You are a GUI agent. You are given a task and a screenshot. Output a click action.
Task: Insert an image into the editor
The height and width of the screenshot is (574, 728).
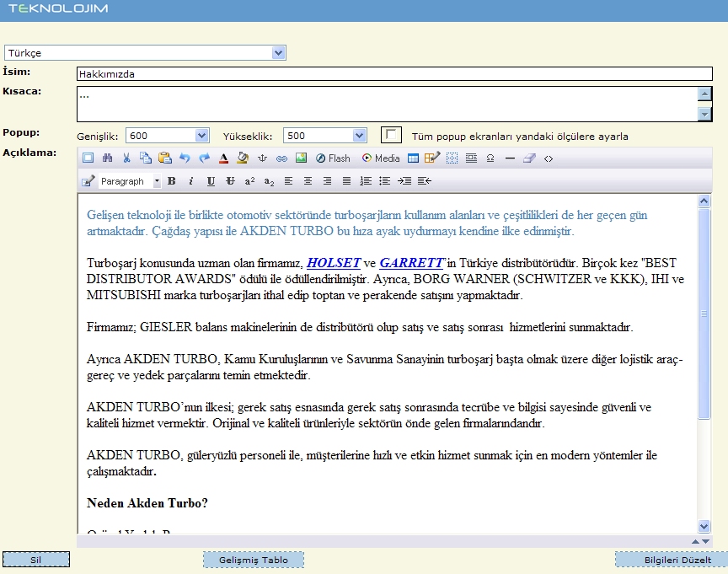(301, 158)
